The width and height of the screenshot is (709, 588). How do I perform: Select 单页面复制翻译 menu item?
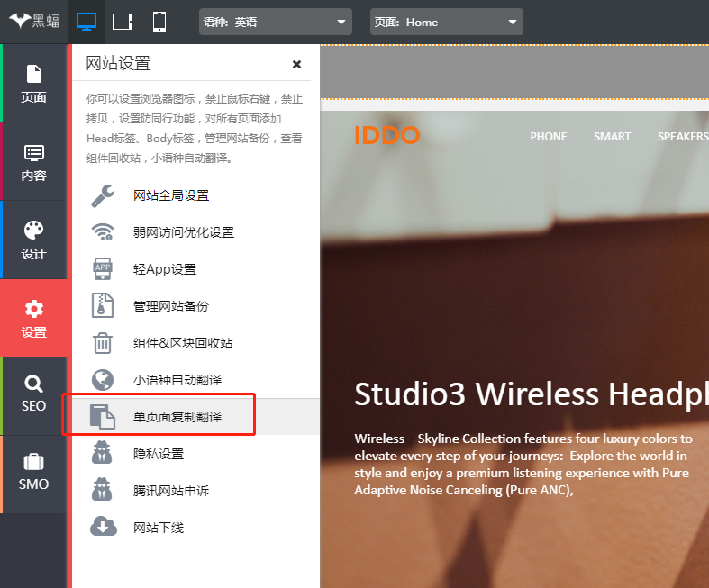[177, 417]
